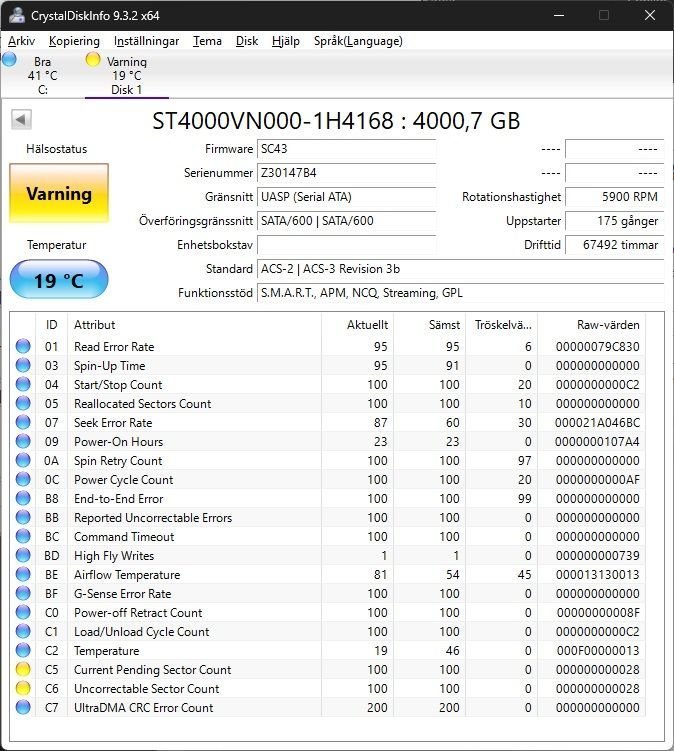The image size is (674, 751).
Task: Click the Attribut column header
Action: click(x=95, y=325)
